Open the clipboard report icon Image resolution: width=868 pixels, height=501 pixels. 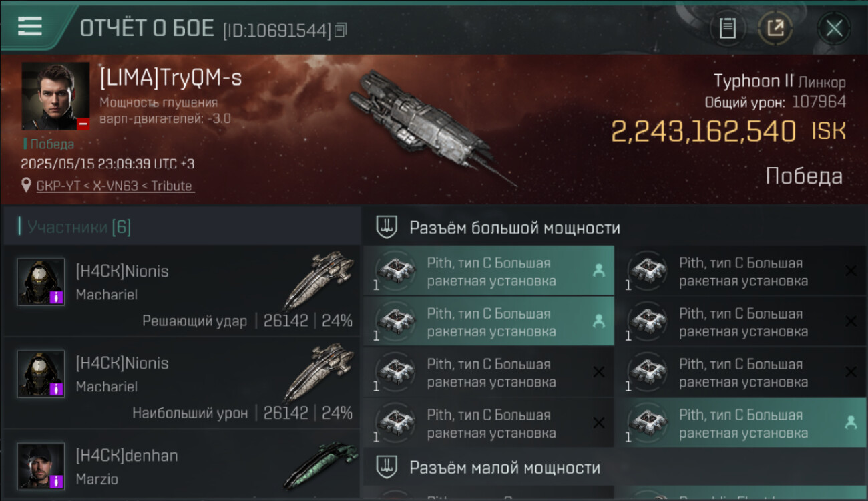point(727,29)
